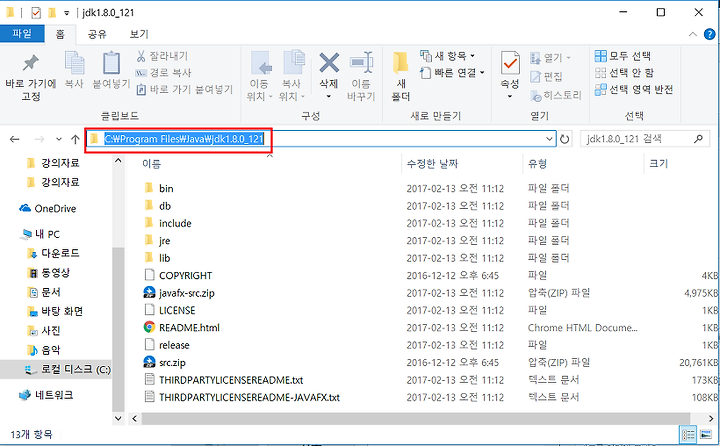
Task: Switch to large icons view in status bar
Action: pyautogui.click(x=706, y=434)
